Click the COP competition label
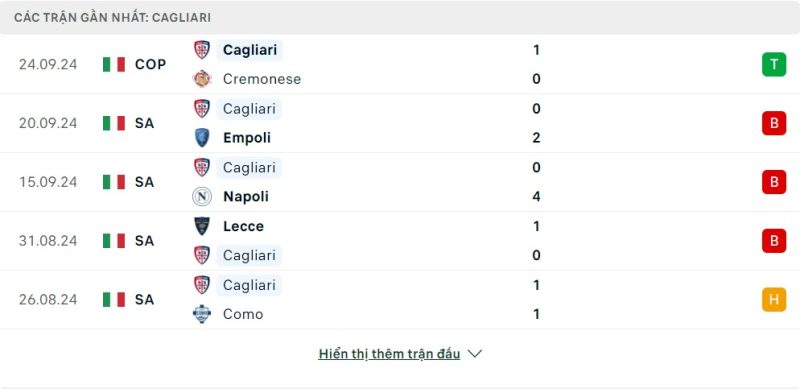 click(151, 64)
